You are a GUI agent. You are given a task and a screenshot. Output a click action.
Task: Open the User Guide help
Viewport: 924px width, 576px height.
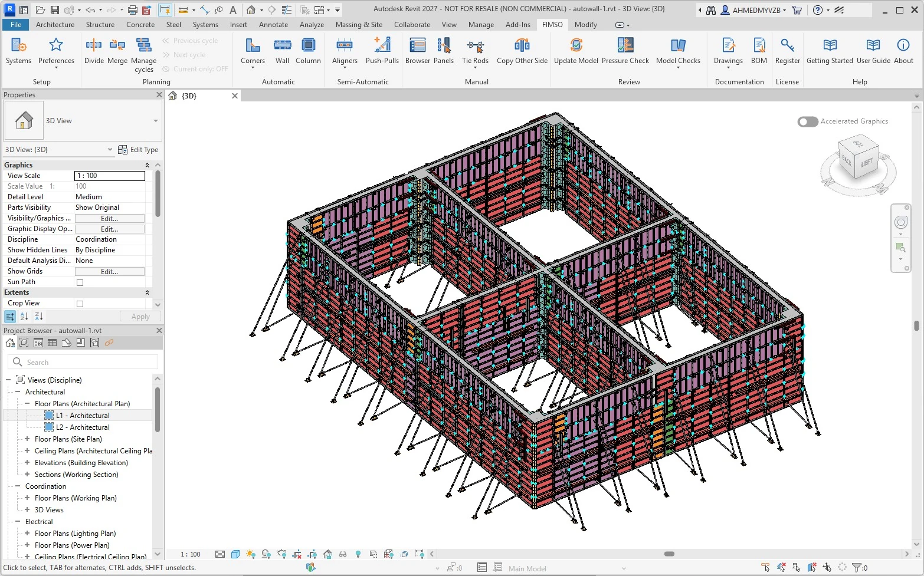click(873, 51)
